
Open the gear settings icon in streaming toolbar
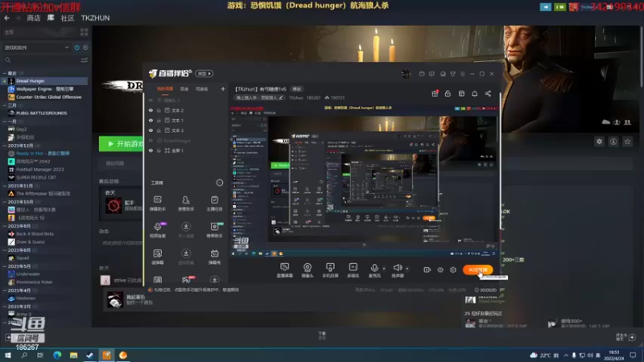click(x=453, y=269)
